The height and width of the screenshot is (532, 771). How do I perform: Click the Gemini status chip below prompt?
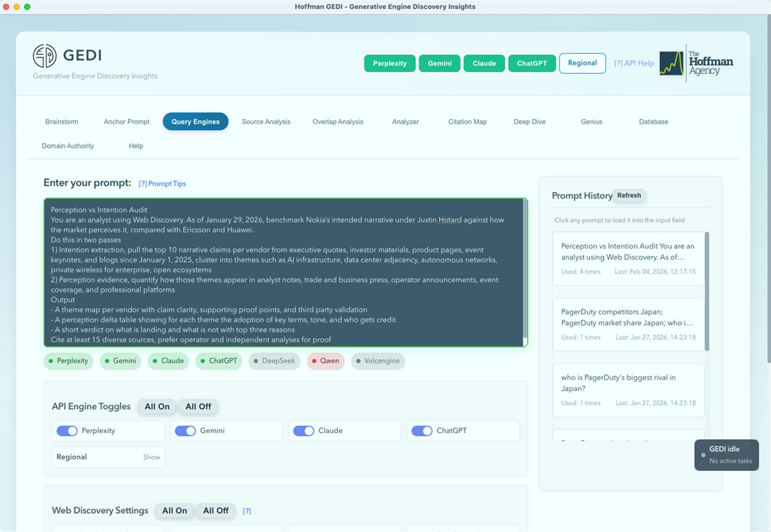point(121,361)
